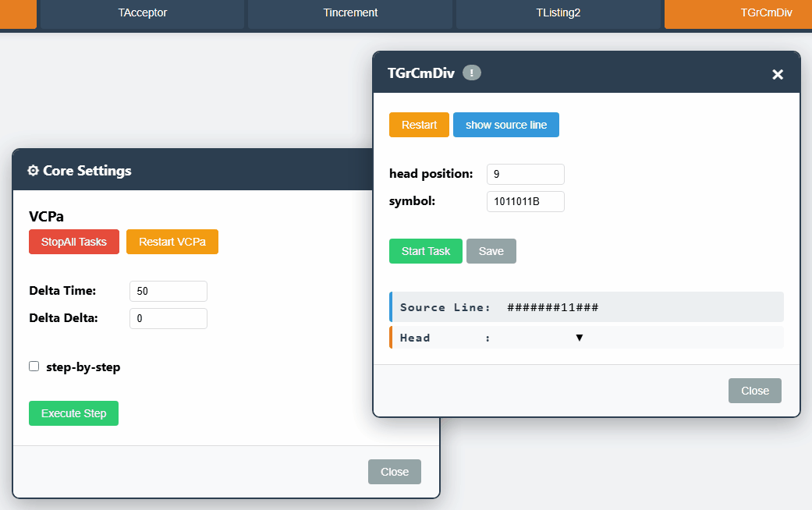
Task: Click the Head row label
Action: [x=415, y=338]
